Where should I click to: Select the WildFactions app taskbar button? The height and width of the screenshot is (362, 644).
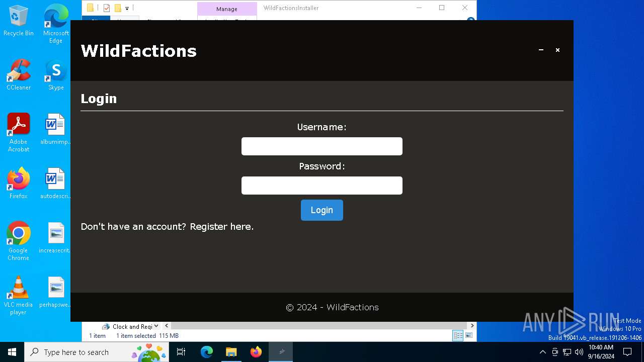pyautogui.click(x=281, y=352)
